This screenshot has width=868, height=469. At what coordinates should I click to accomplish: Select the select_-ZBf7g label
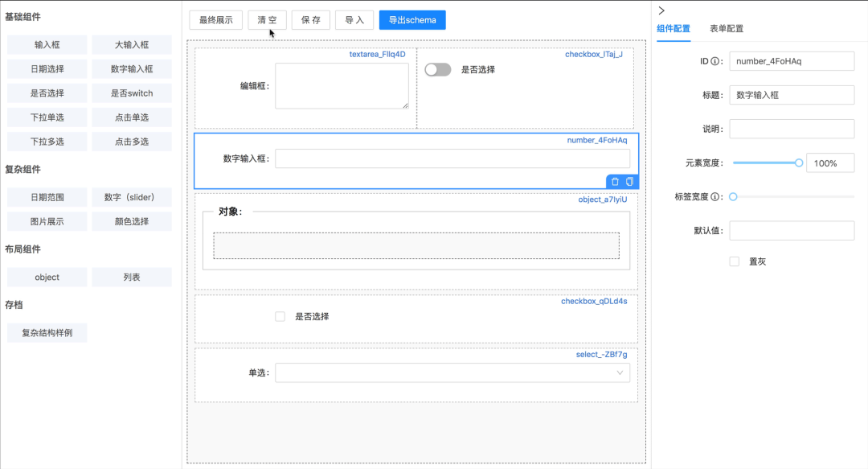tap(601, 355)
